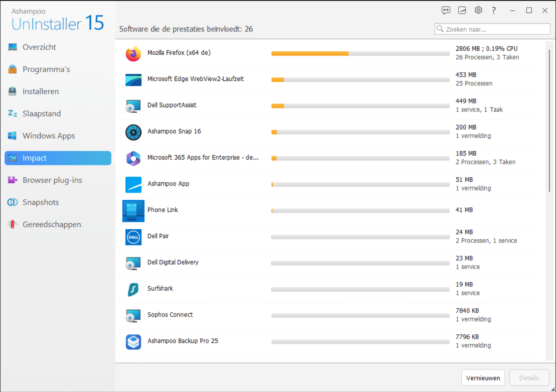Open settings via the gear icon
Viewport: 556px width, 392px height.
(478, 10)
